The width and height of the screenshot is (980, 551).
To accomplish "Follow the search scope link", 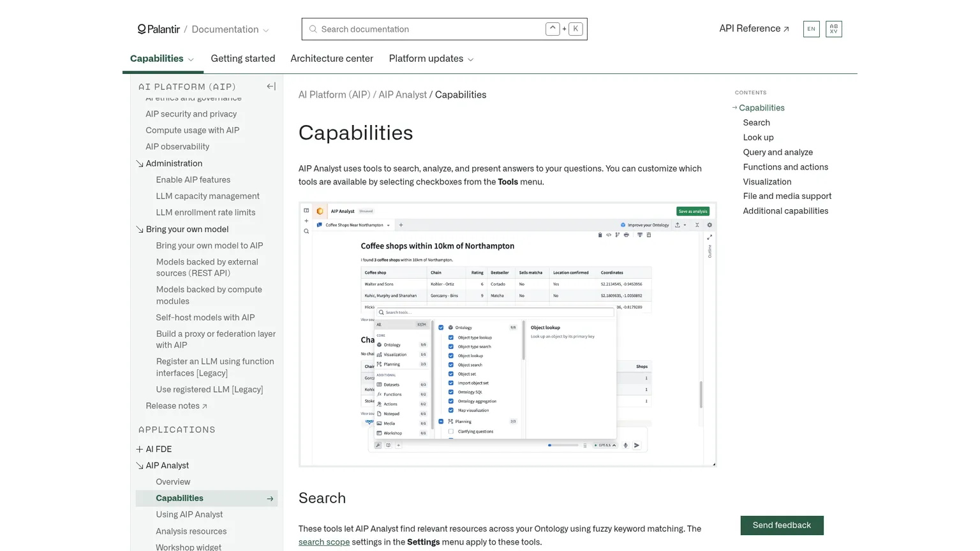I will point(324,542).
